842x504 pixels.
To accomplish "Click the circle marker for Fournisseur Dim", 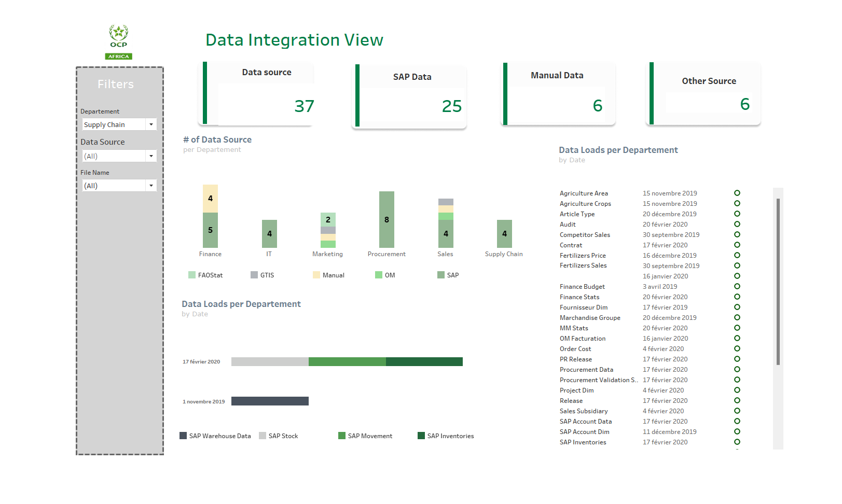I will (737, 307).
